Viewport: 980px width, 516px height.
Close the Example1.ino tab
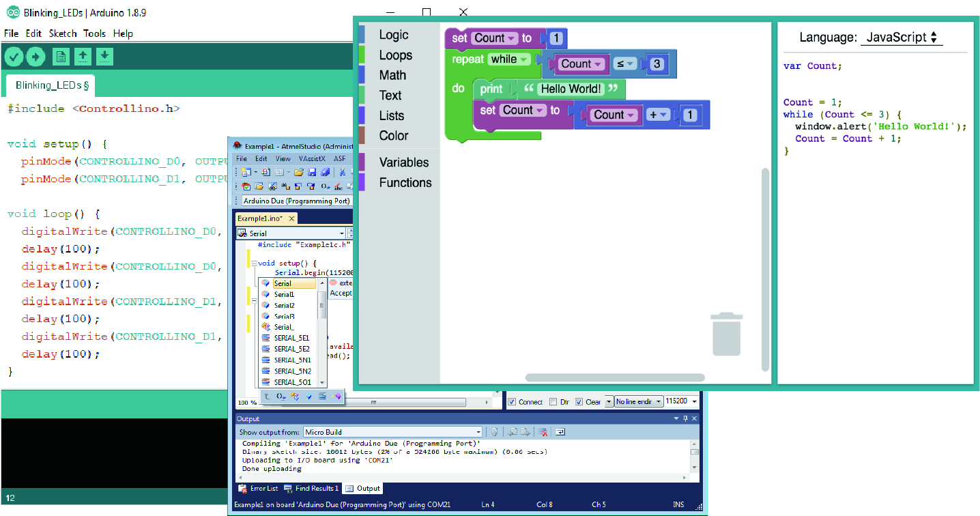pyautogui.click(x=291, y=218)
